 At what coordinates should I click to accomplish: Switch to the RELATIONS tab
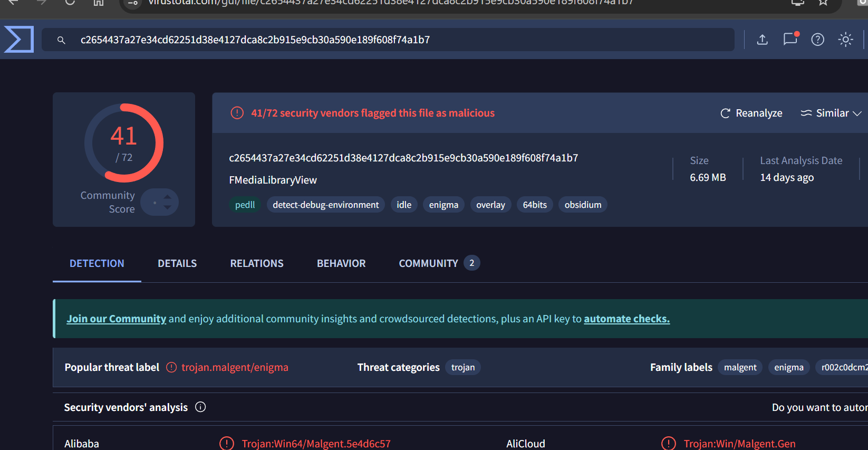point(257,263)
